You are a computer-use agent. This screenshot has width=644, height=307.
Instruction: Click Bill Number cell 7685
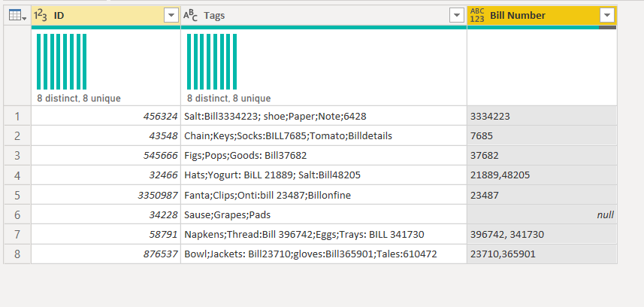click(x=542, y=135)
